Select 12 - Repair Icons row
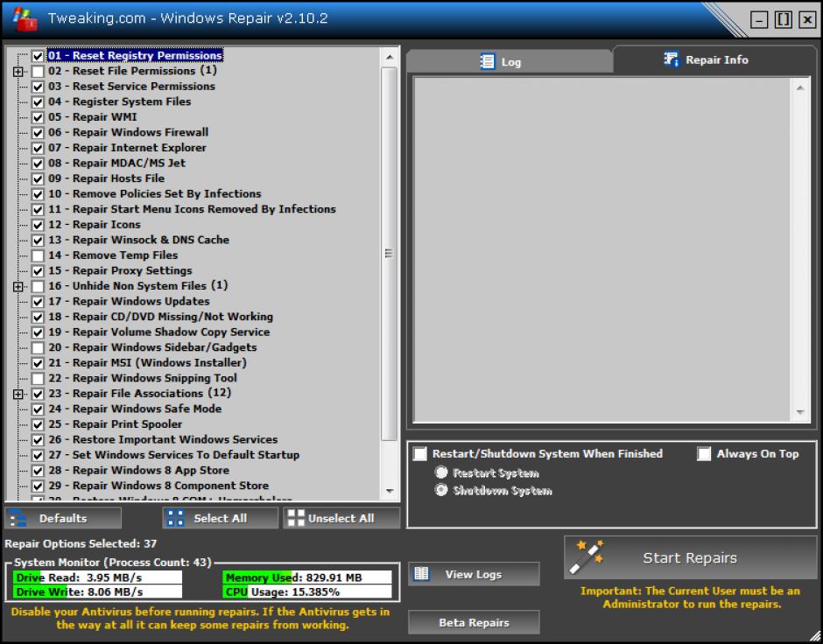Image resolution: width=823 pixels, height=644 pixels. click(95, 225)
